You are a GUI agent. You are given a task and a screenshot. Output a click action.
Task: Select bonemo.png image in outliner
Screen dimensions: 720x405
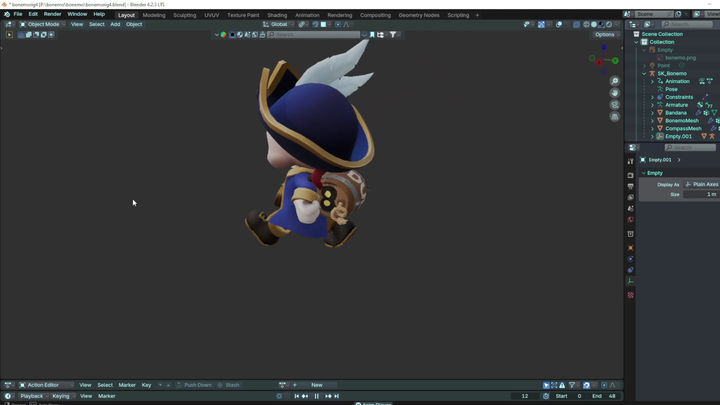click(680, 58)
